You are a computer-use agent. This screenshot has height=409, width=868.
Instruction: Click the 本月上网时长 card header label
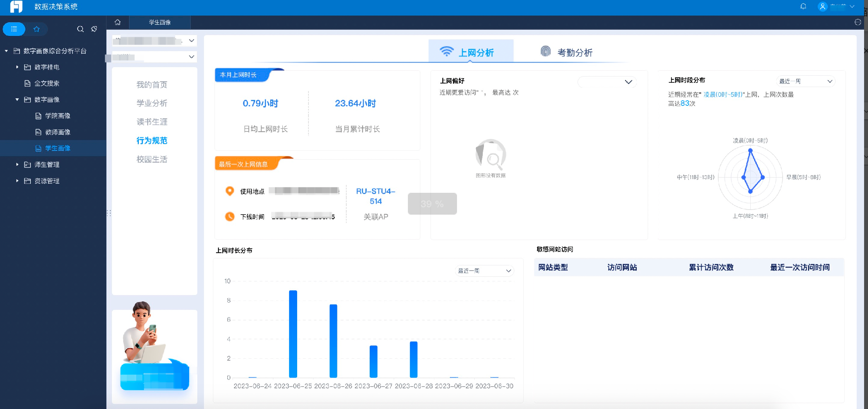[x=238, y=75]
